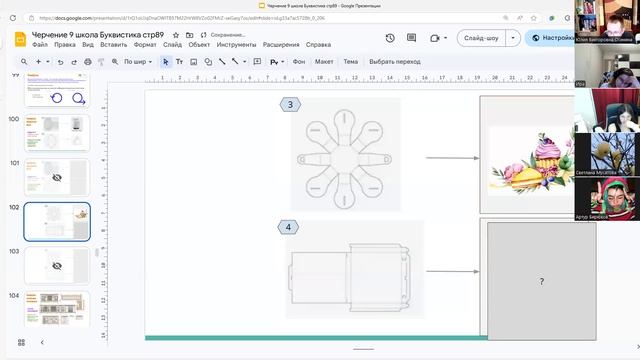The width and height of the screenshot is (640, 360).
Task: Select hidden slide 101 thumbnail
Action: tap(57, 177)
